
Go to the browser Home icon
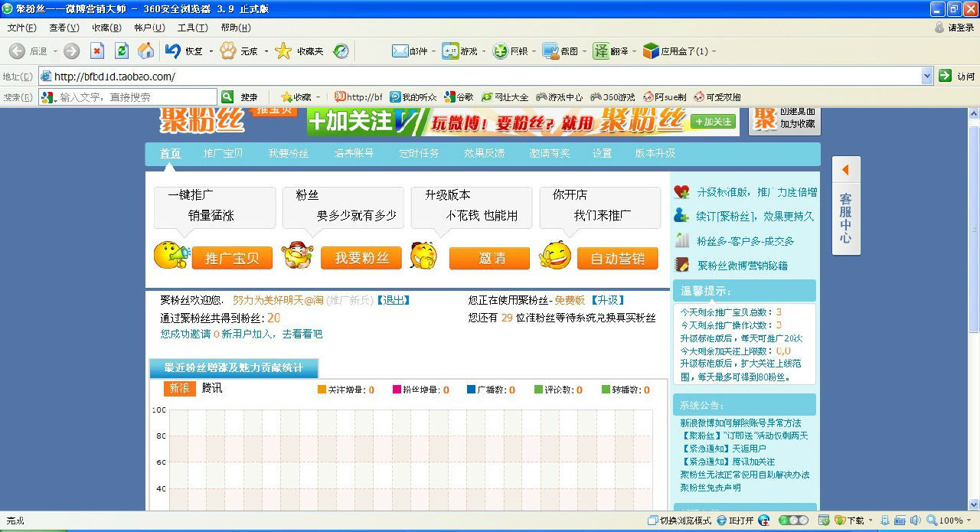point(145,51)
